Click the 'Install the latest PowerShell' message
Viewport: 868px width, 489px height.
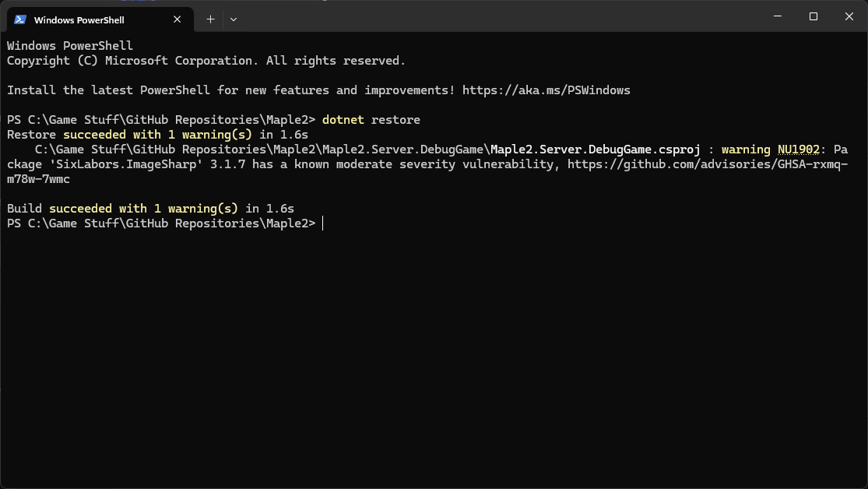[x=230, y=90]
